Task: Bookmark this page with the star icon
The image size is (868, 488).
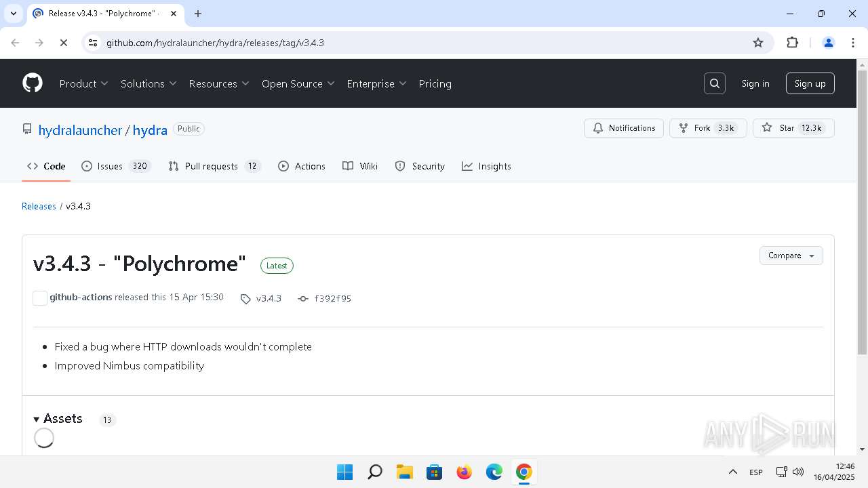Action: pos(758,43)
